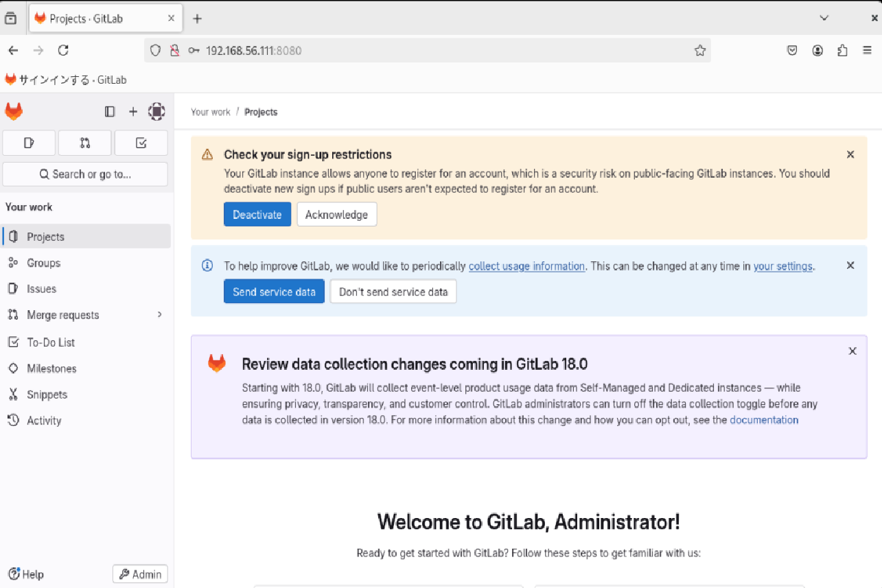
Task: Click the sidebar pin toggle icon
Action: pyautogui.click(x=110, y=111)
